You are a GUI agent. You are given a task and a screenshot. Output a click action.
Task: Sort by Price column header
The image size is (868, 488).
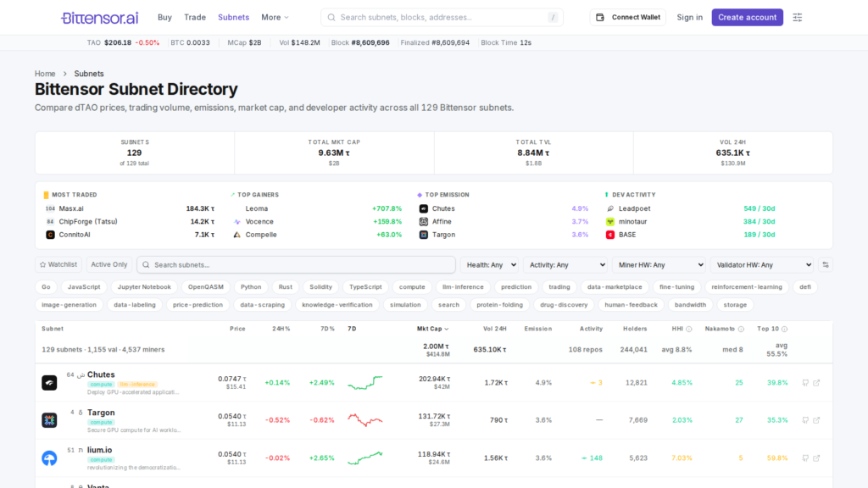237,329
